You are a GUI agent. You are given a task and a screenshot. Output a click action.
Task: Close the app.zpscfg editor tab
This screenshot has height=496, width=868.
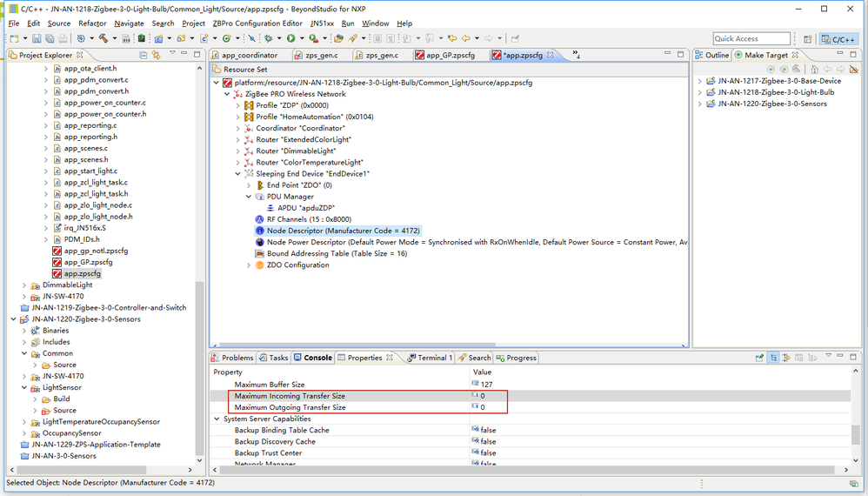click(x=551, y=55)
